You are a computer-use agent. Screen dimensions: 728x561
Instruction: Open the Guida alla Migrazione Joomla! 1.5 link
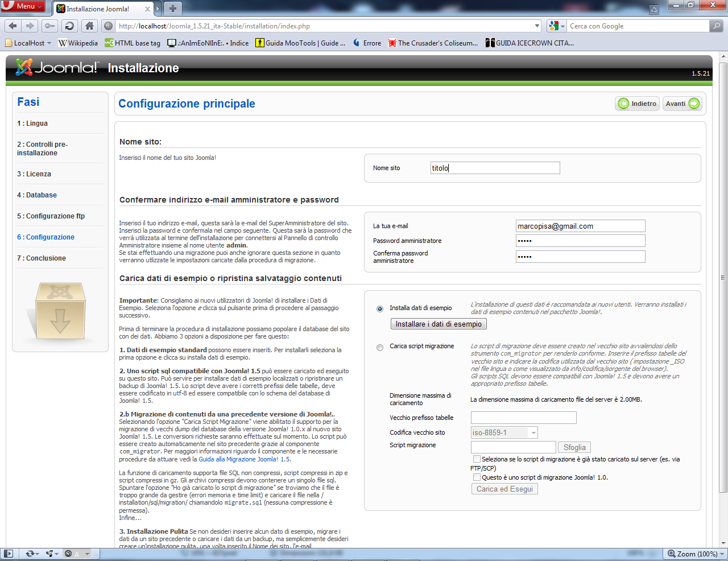pyautogui.click(x=245, y=459)
